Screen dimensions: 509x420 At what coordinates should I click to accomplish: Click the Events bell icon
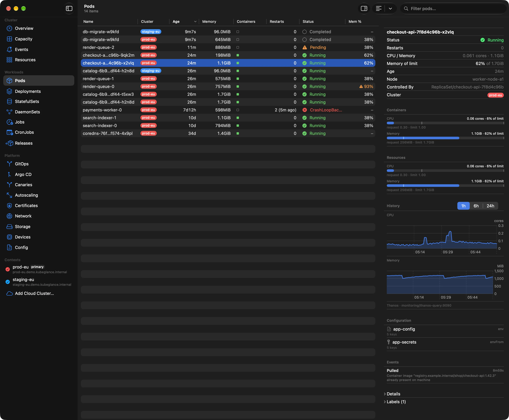click(9, 49)
